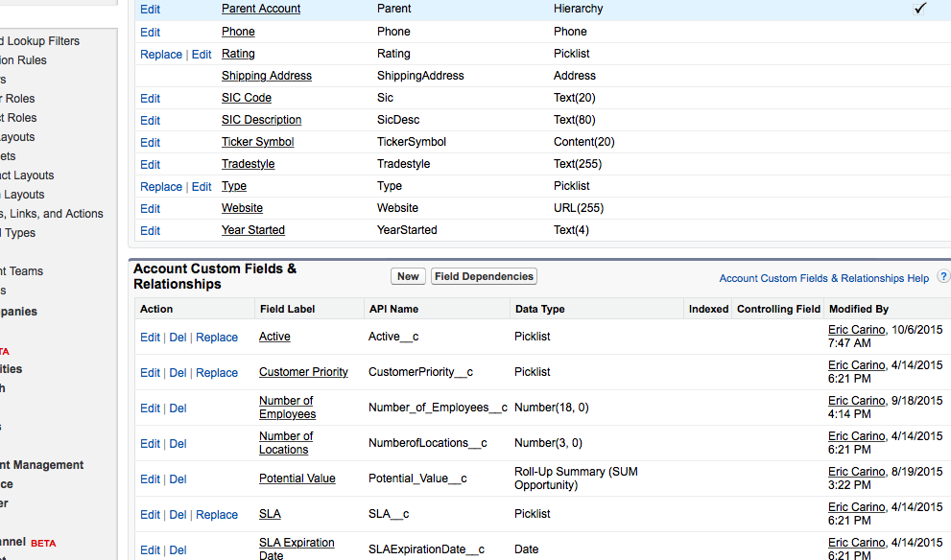951x560 pixels.
Task: Click the help question mark icon
Action: tap(943, 277)
